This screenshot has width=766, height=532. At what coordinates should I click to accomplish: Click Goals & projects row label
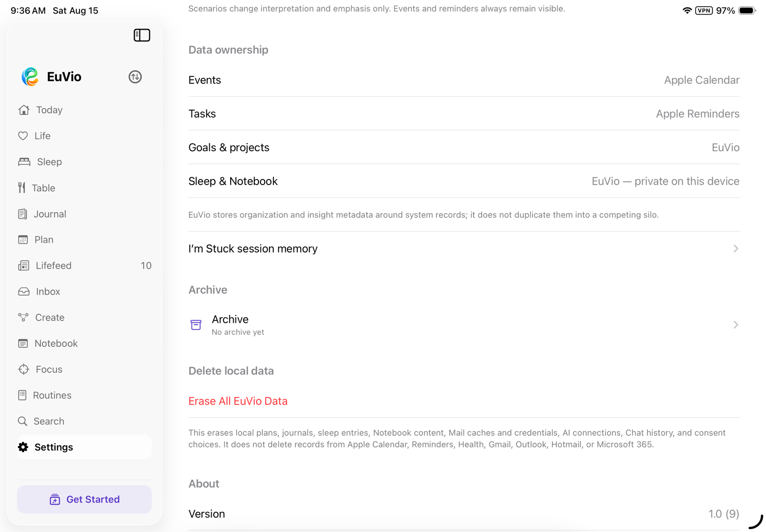tap(229, 147)
